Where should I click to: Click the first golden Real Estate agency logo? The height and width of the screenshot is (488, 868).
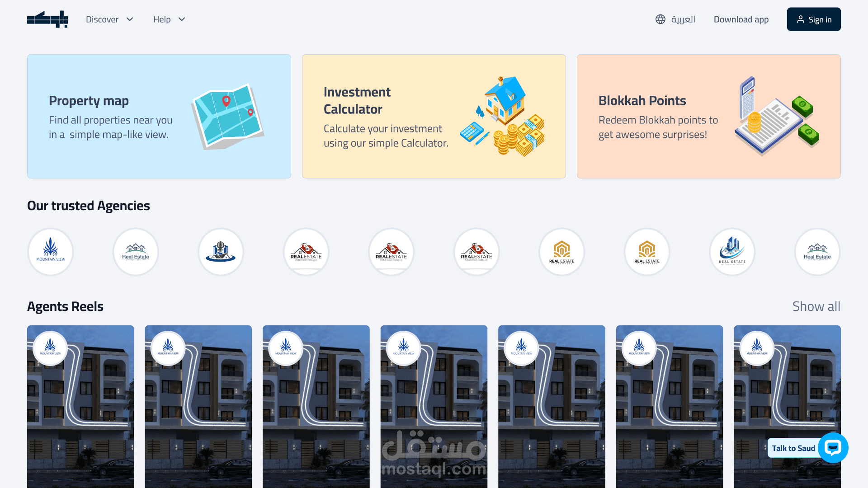[x=562, y=252]
